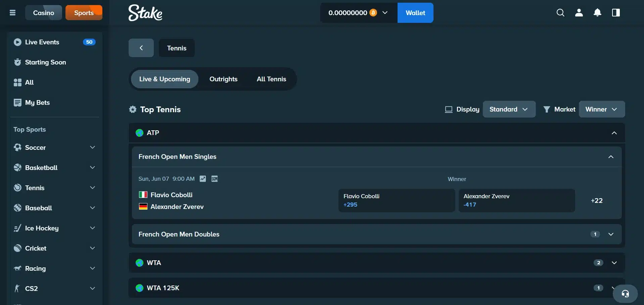Open the search magnifier icon
This screenshot has height=305, width=644.
pyautogui.click(x=560, y=13)
